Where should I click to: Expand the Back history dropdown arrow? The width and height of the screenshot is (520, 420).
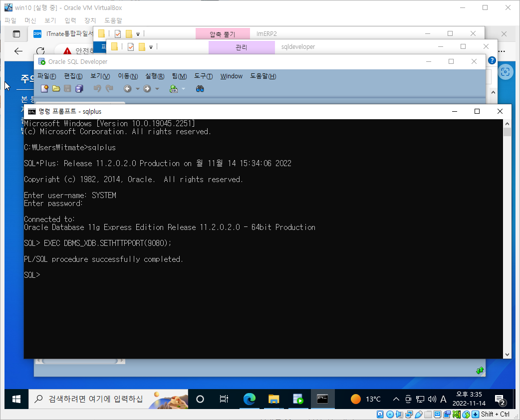coord(138,89)
